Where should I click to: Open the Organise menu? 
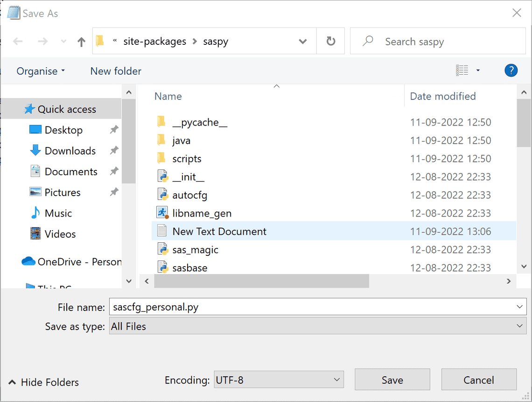click(41, 71)
